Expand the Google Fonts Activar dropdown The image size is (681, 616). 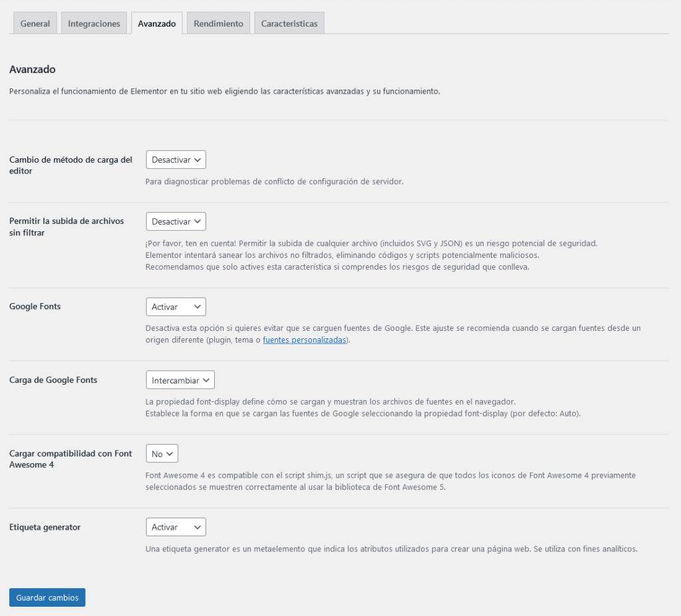[176, 306]
